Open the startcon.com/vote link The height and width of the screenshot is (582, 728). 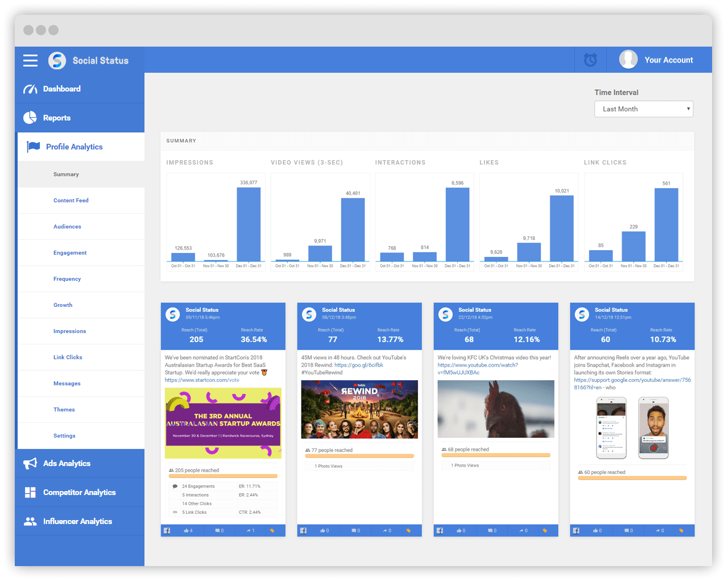(x=202, y=380)
